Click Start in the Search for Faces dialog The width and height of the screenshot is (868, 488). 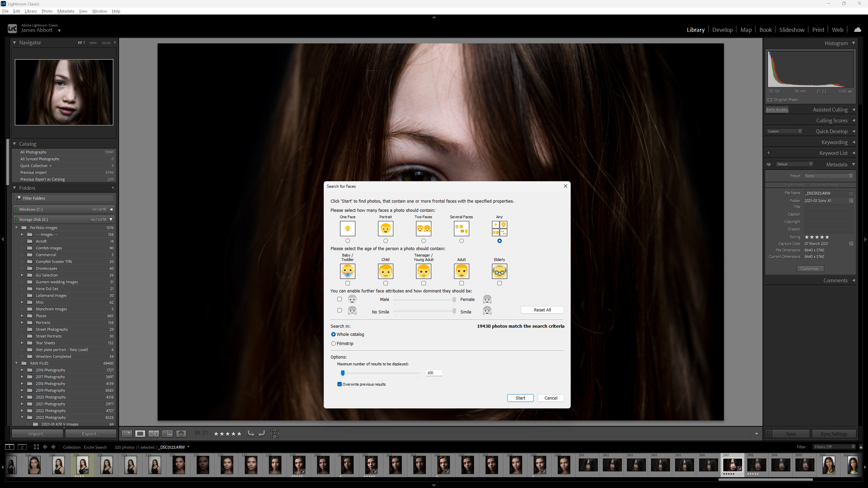tap(520, 398)
